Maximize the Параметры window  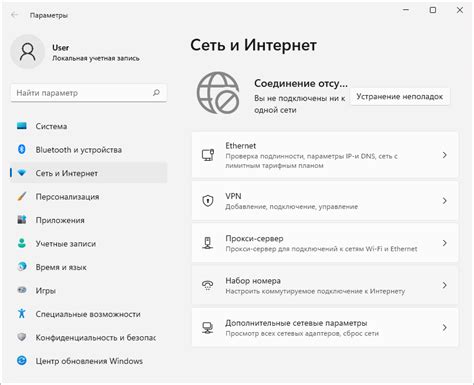click(433, 10)
